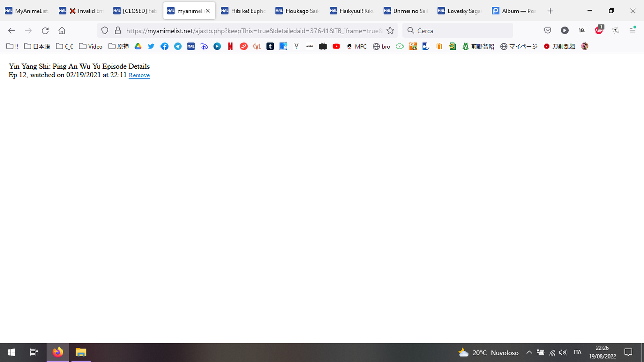Open the MAL bookmark icon
Image resolution: width=644 pixels, height=362 pixels.
pyautogui.click(x=191, y=46)
